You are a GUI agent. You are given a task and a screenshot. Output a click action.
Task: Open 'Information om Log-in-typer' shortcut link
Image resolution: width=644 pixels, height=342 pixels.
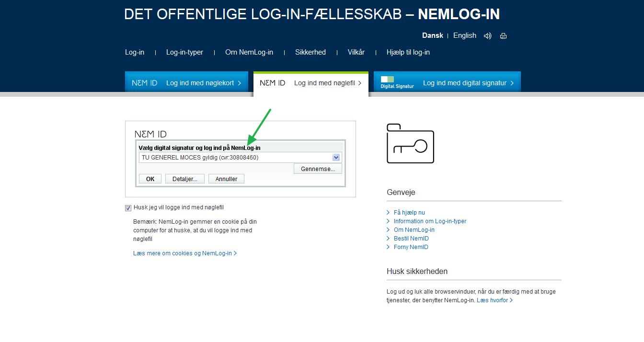[x=430, y=221]
